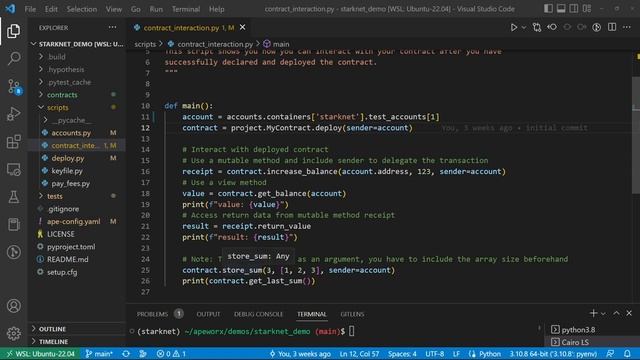
Task: Open Source Control view in activity bar
Action: coord(14,87)
